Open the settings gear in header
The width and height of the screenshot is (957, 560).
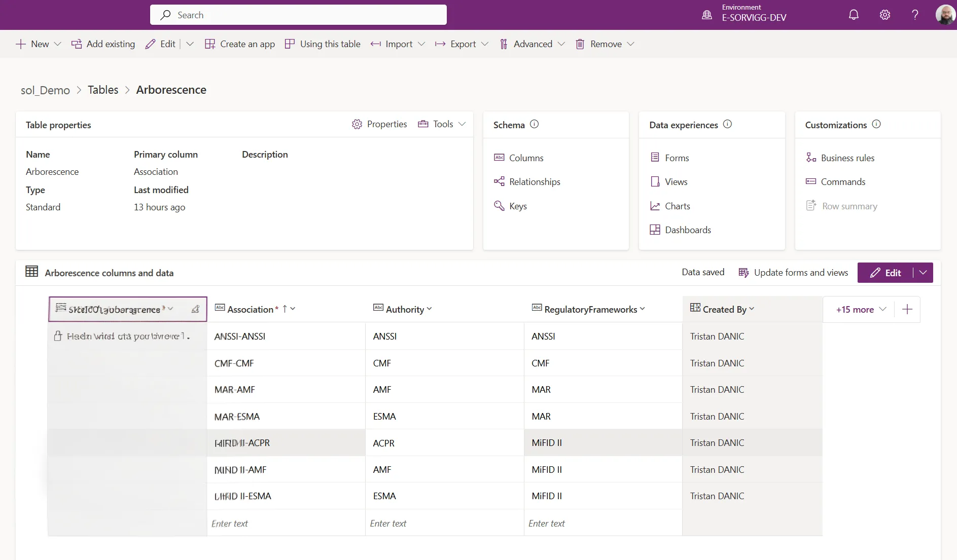pyautogui.click(x=885, y=15)
